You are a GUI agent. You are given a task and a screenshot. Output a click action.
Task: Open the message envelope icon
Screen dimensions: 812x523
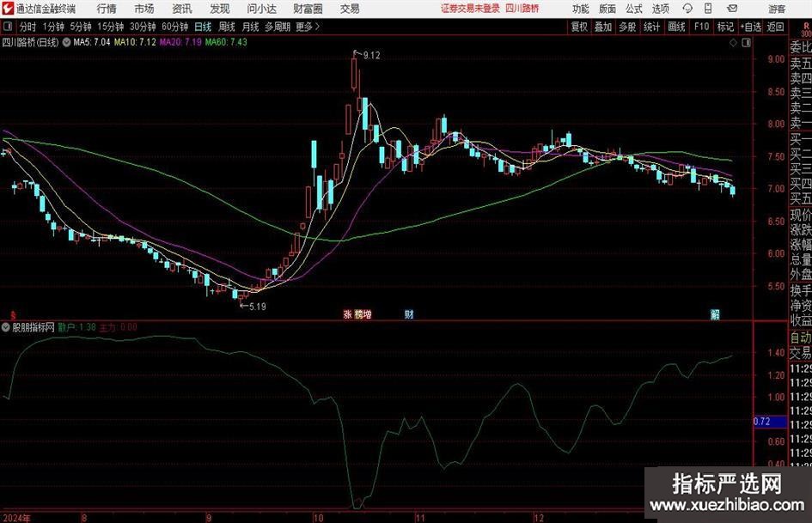[x=732, y=9]
